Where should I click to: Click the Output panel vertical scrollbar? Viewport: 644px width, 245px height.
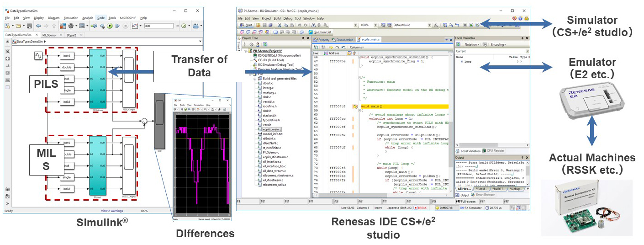527,173
